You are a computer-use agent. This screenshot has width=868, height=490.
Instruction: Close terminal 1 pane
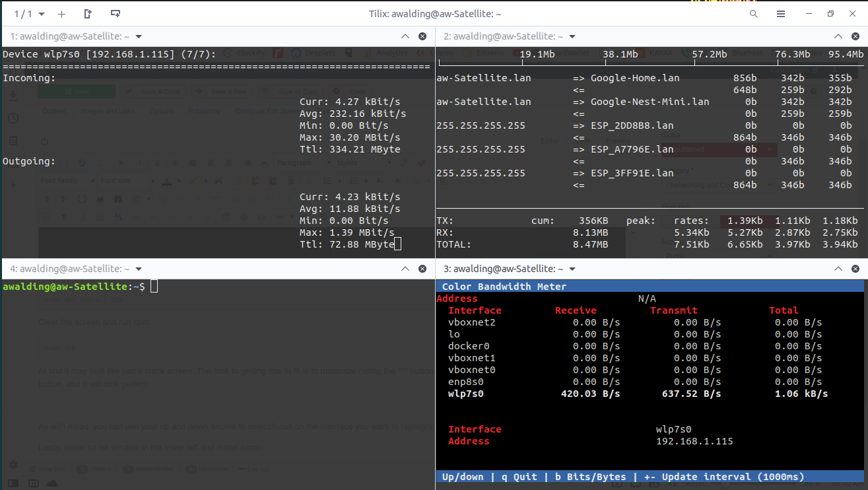tap(422, 37)
